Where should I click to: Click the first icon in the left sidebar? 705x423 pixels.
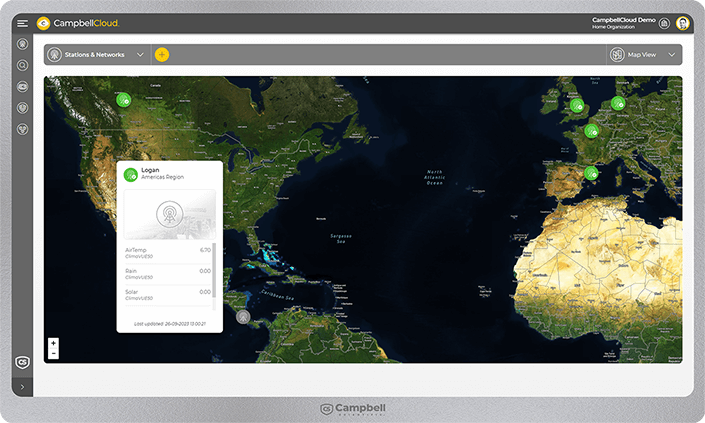[x=22, y=45]
